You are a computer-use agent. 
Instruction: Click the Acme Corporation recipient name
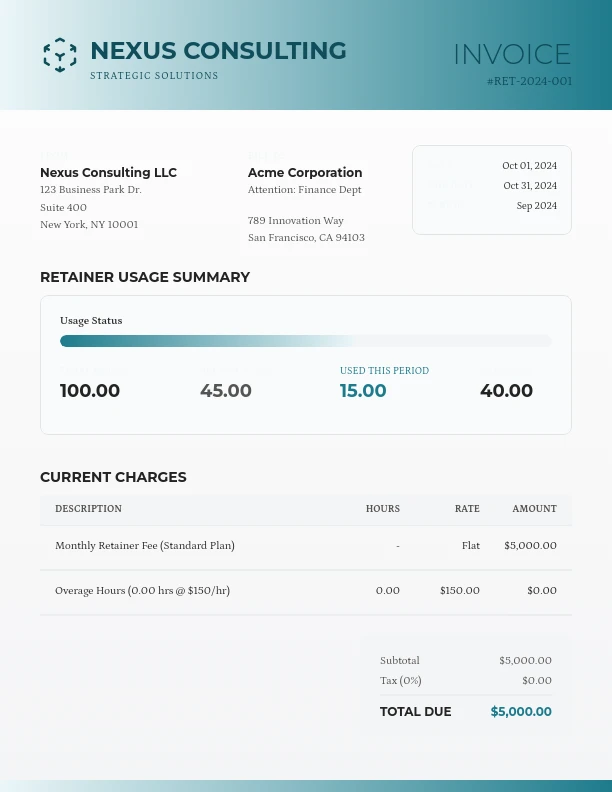click(x=305, y=173)
